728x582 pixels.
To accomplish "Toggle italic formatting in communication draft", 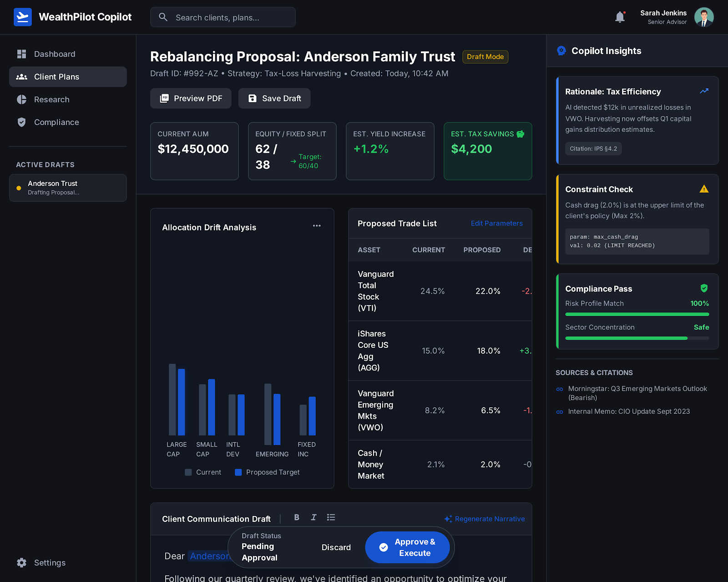I will point(313,517).
